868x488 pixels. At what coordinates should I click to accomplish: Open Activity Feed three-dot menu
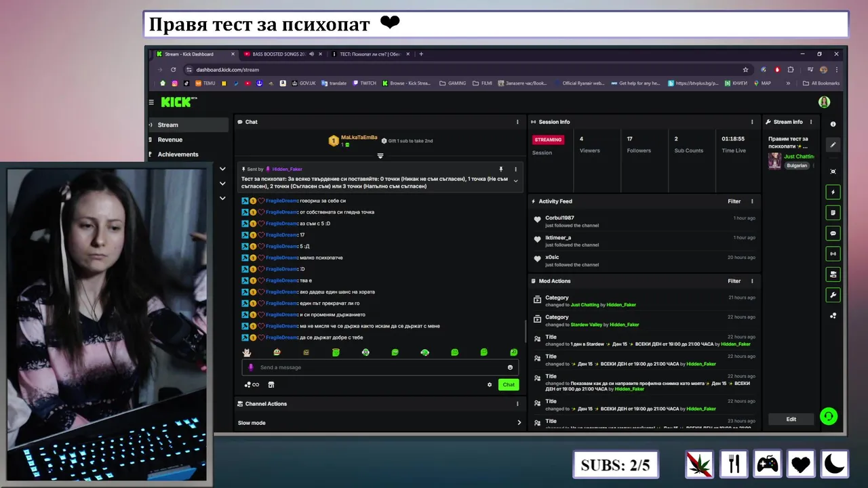coord(752,201)
